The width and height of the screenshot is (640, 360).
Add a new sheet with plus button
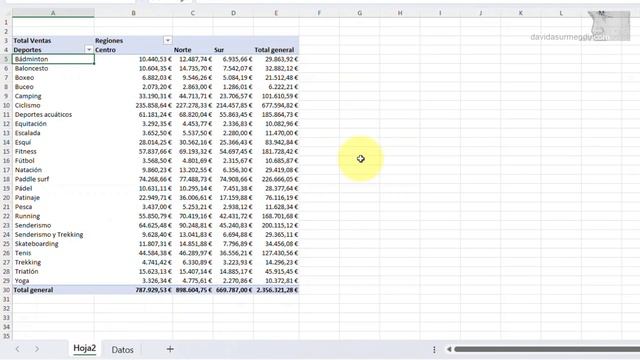click(x=170, y=349)
